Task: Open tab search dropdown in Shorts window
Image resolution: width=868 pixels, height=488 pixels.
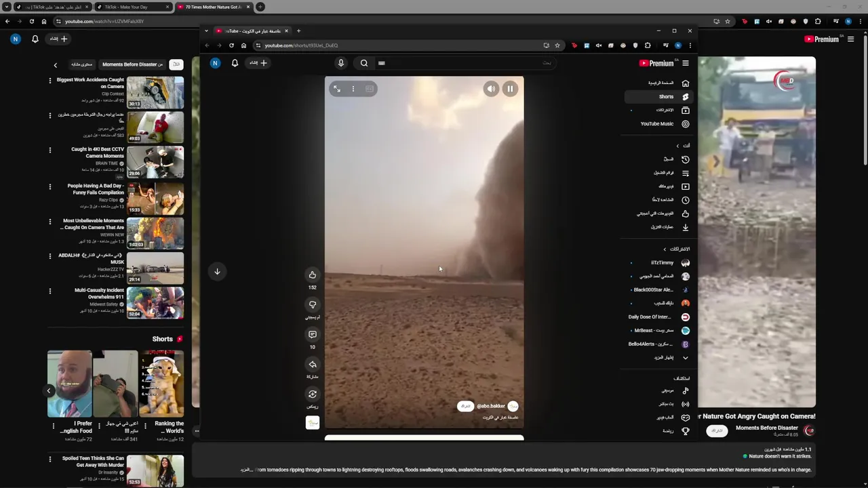Action: coord(206,30)
